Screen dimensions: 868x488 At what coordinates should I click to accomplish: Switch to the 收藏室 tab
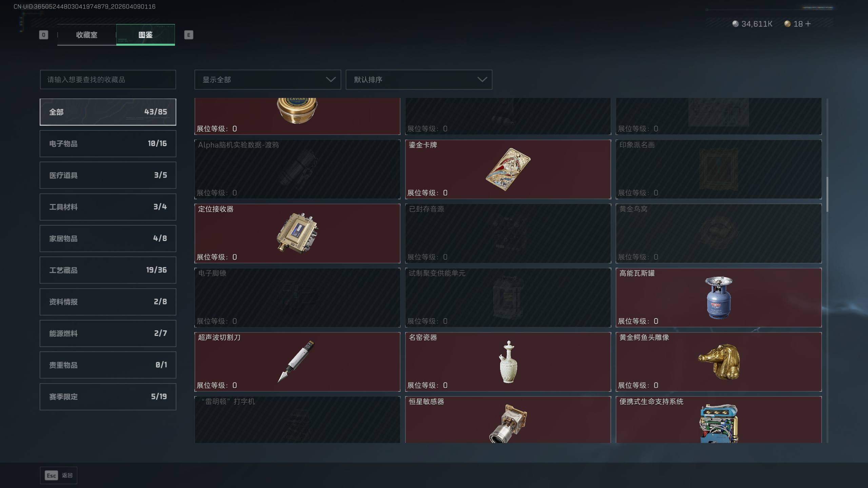(x=86, y=35)
